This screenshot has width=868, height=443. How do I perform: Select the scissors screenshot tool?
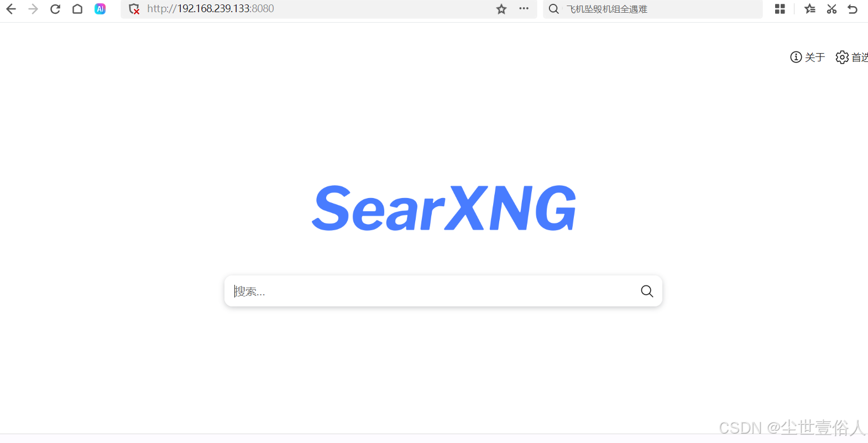point(832,9)
